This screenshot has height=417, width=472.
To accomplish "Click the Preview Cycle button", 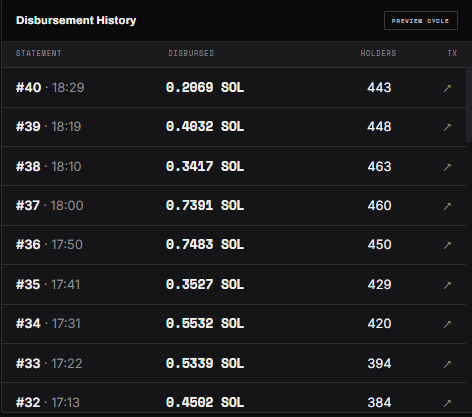I will click(421, 21).
